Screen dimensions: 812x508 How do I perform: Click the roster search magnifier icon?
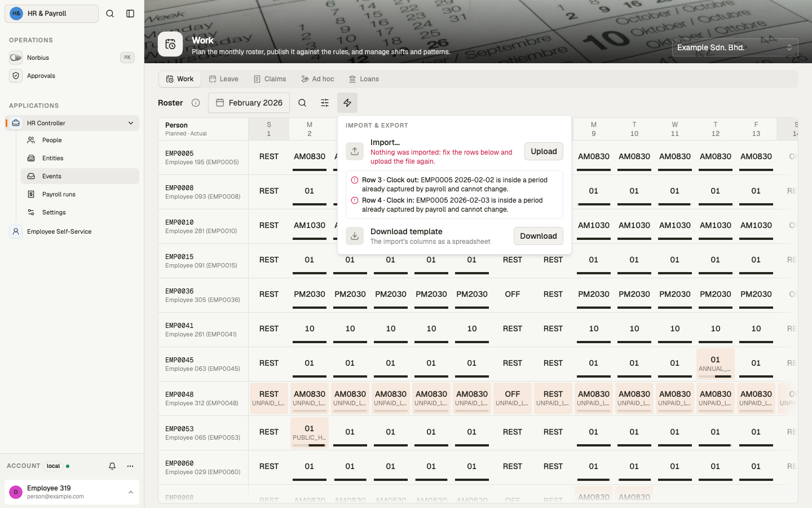(x=302, y=103)
